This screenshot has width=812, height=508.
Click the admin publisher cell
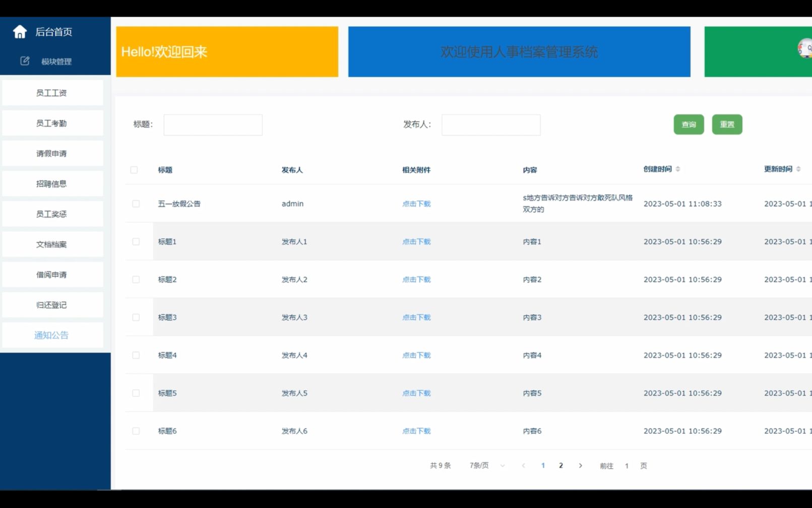tap(292, 204)
